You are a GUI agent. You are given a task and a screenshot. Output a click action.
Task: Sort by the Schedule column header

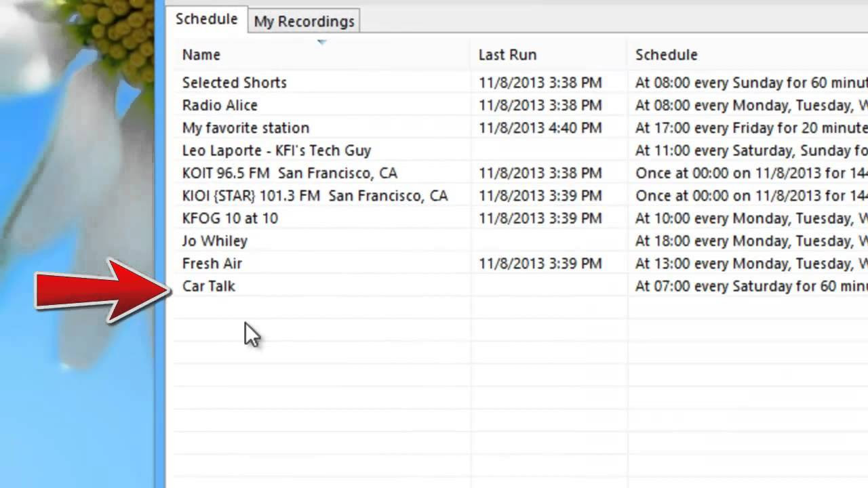748,55
